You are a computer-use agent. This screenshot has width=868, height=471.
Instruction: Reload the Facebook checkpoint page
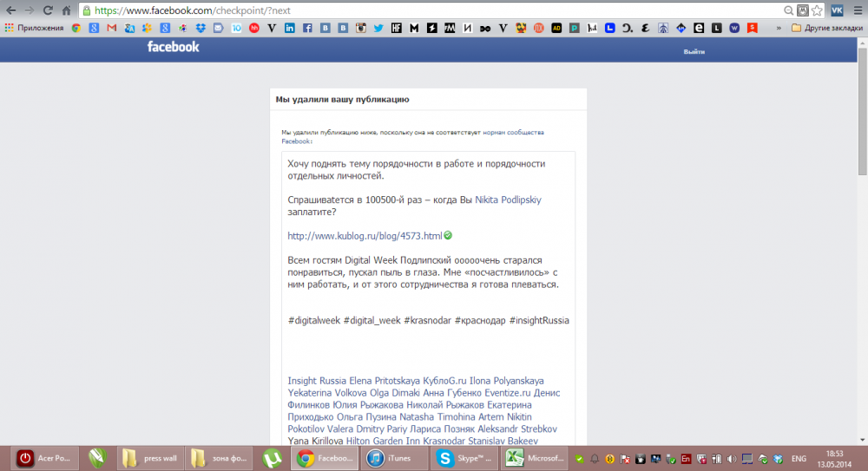(x=48, y=10)
